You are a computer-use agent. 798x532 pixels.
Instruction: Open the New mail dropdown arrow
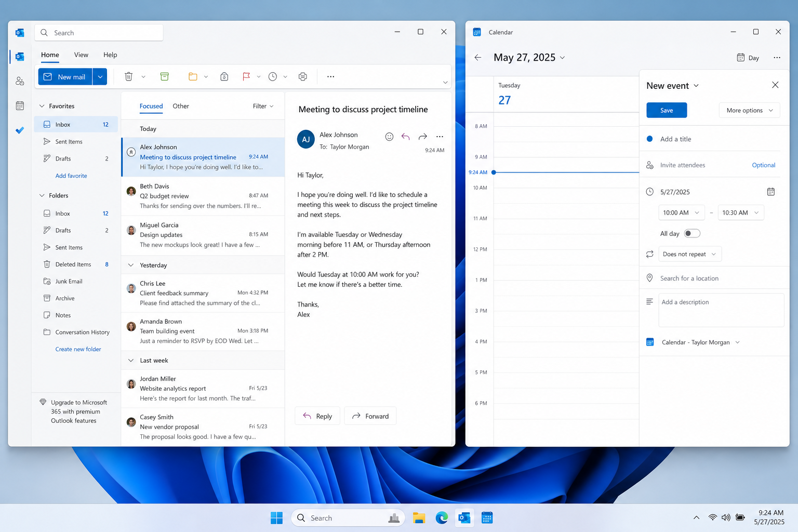100,77
